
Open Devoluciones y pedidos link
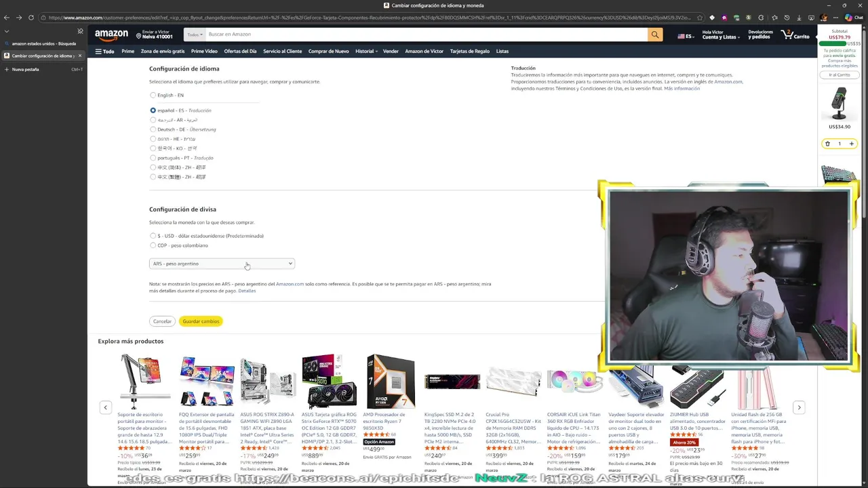(760, 35)
